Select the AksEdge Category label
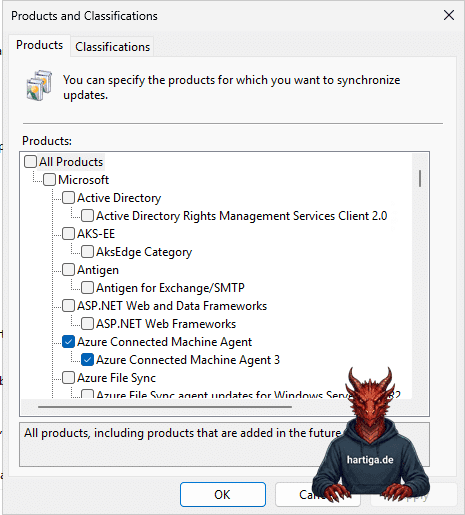The height and width of the screenshot is (515, 465). [144, 252]
